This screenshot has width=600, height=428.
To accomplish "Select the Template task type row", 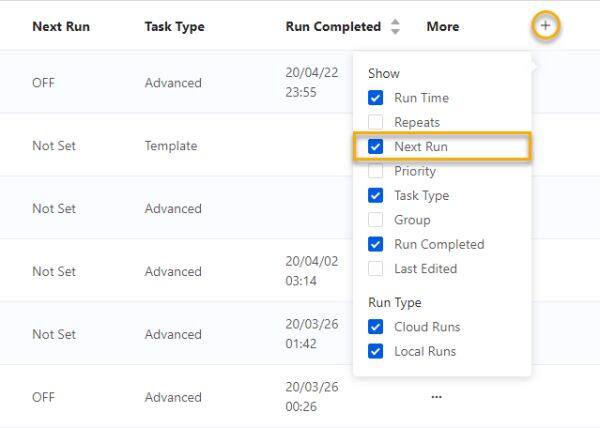I will coord(176,146).
